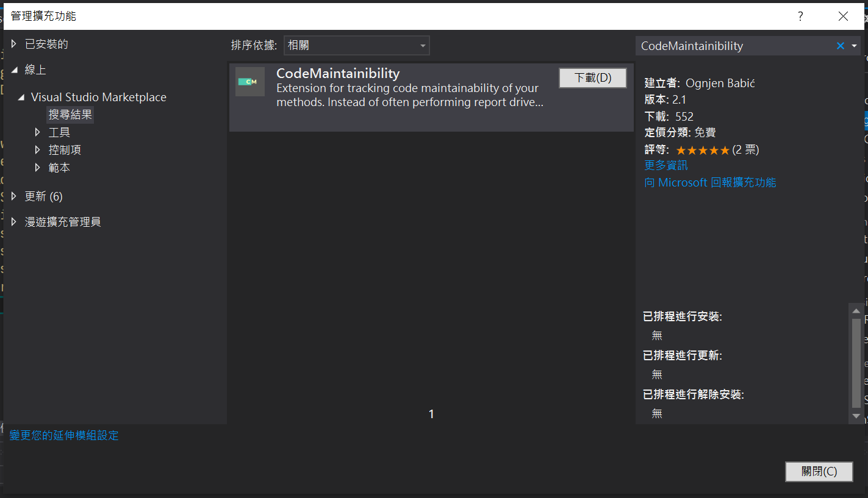Click scrollbar down arrow in schedule panel

pos(856,416)
